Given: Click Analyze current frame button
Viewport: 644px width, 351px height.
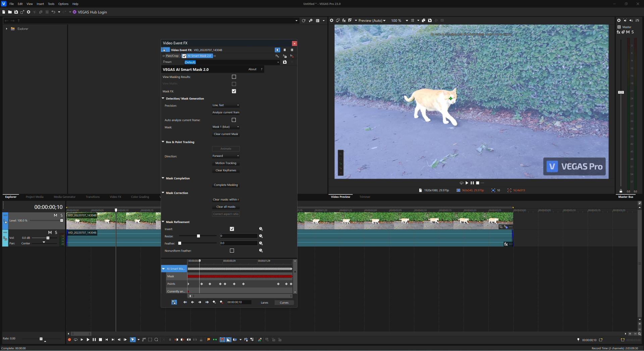Looking at the screenshot, I should coord(226,113).
